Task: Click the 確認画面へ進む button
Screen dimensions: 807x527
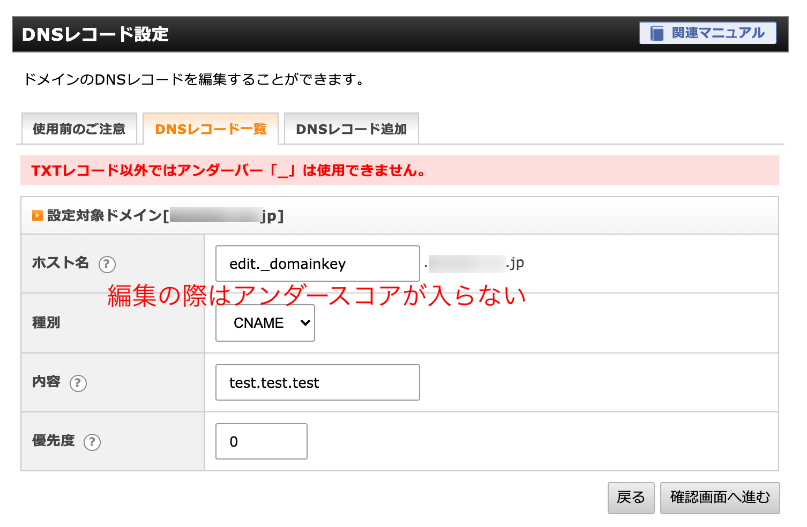Action: point(720,497)
